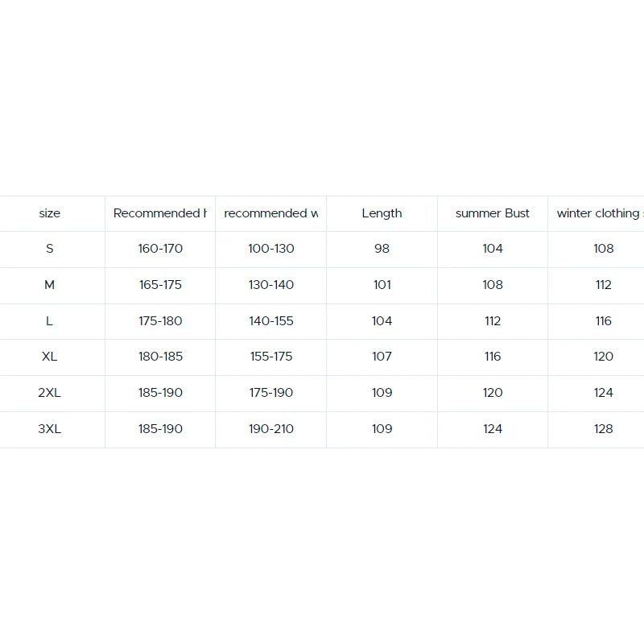Image resolution: width=644 pixels, height=644 pixels.
Task: Select the 'winter clothing' header cell
Action: coord(597,213)
